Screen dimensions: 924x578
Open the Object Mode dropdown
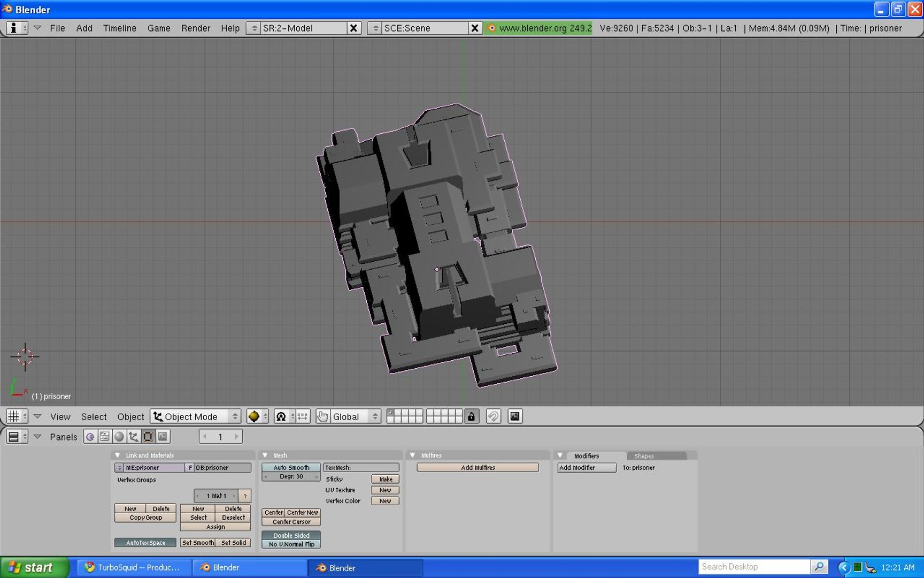196,416
